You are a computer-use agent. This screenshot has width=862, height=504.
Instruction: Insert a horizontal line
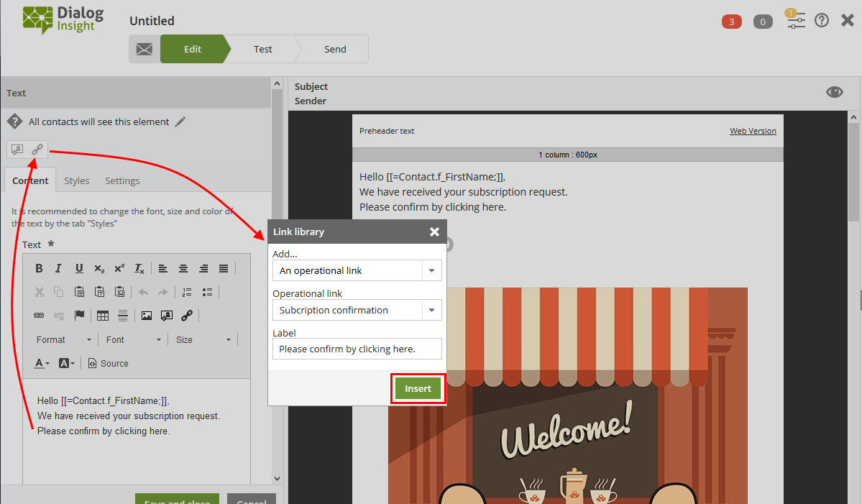pyautogui.click(x=123, y=316)
